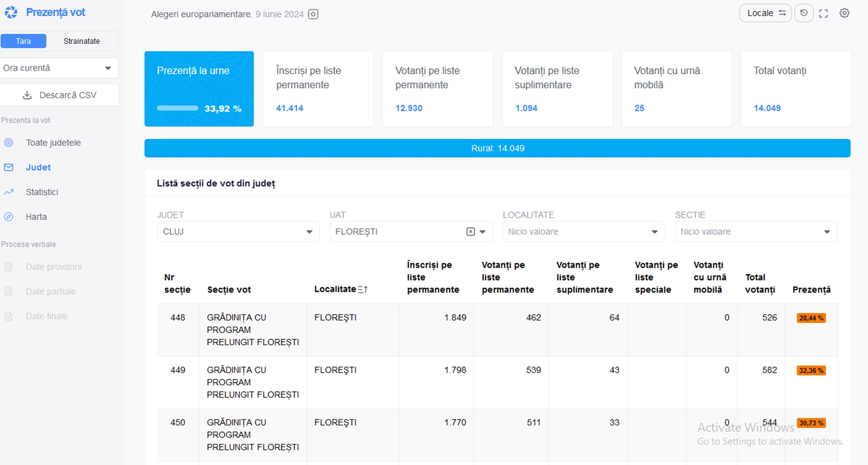Open the JUDET dropdown showing CLUJ

[238, 231]
